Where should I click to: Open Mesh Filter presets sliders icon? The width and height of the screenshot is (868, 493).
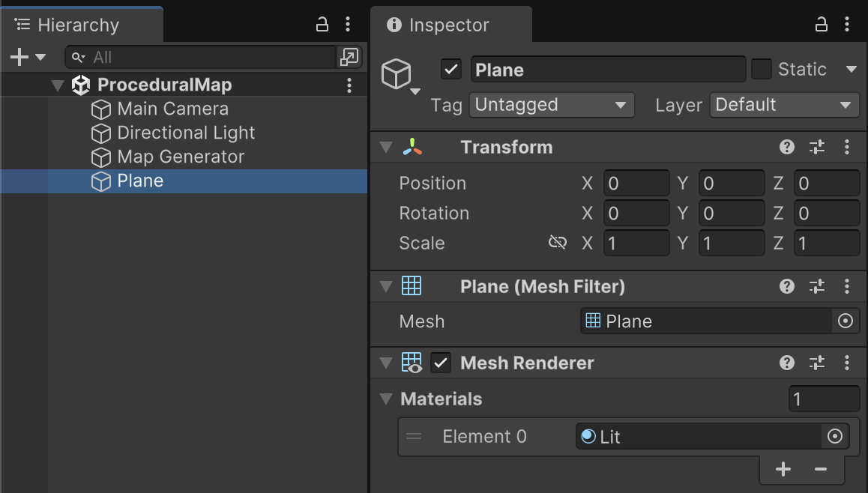click(816, 286)
